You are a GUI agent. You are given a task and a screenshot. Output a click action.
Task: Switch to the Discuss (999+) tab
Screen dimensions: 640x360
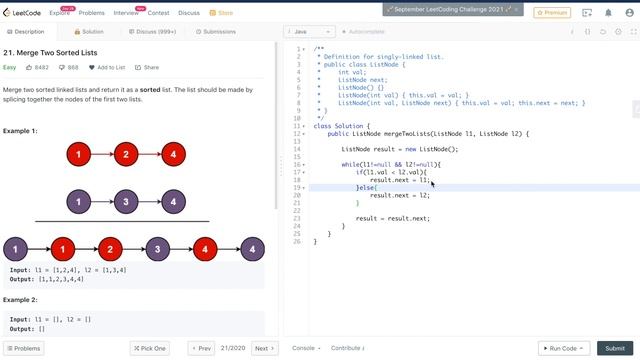(152, 32)
